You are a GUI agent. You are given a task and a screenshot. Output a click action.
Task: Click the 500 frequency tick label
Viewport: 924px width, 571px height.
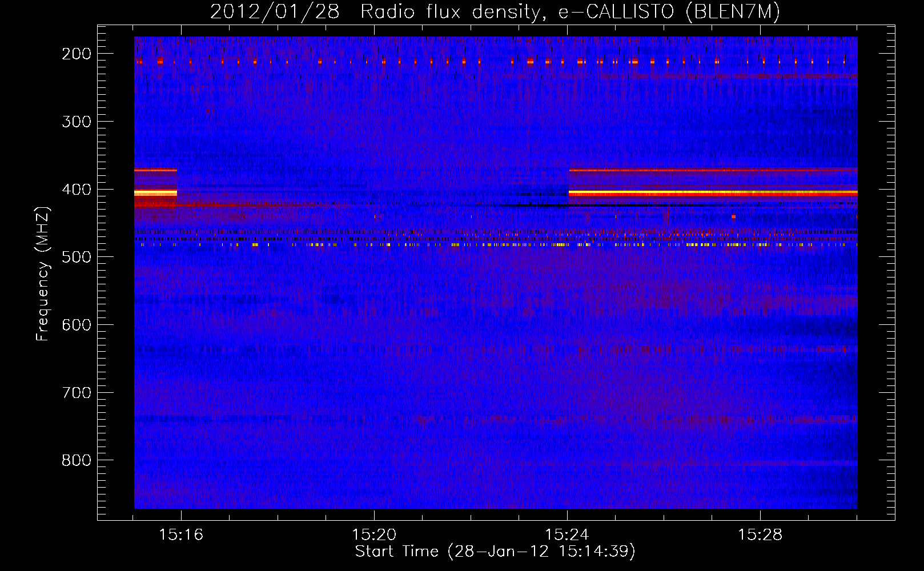click(x=77, y=257)
